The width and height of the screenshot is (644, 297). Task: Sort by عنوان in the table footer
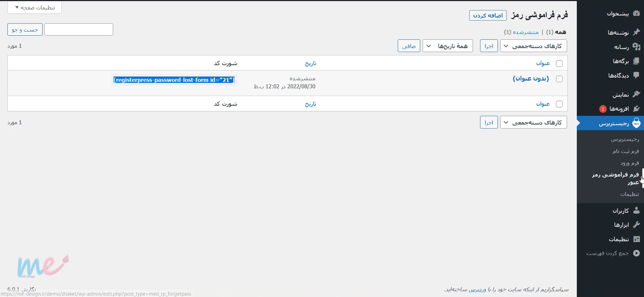coord(543,104)
